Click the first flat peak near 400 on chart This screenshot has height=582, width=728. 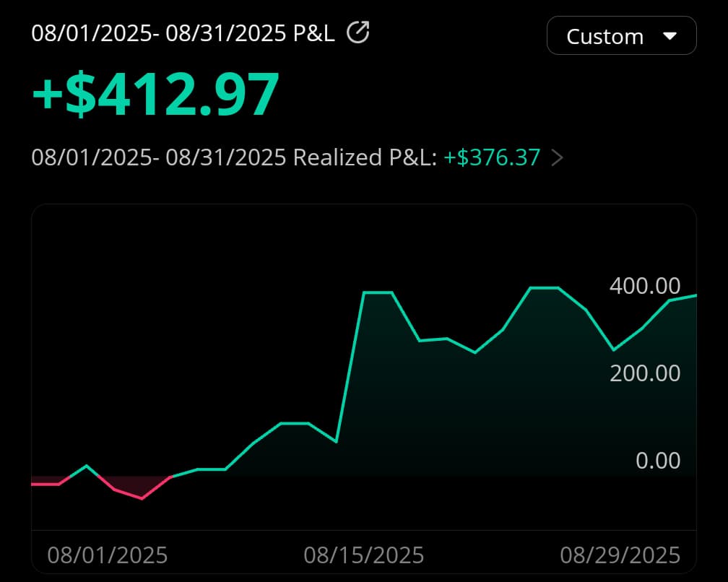pos(378,292)
